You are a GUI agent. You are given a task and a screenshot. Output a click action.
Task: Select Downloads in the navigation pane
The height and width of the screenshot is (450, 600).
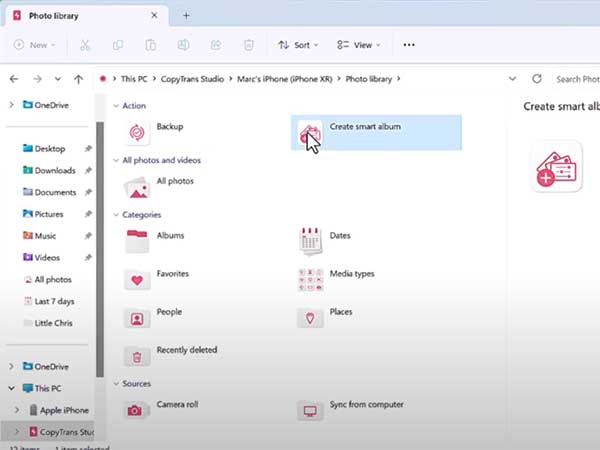(54, 170)
